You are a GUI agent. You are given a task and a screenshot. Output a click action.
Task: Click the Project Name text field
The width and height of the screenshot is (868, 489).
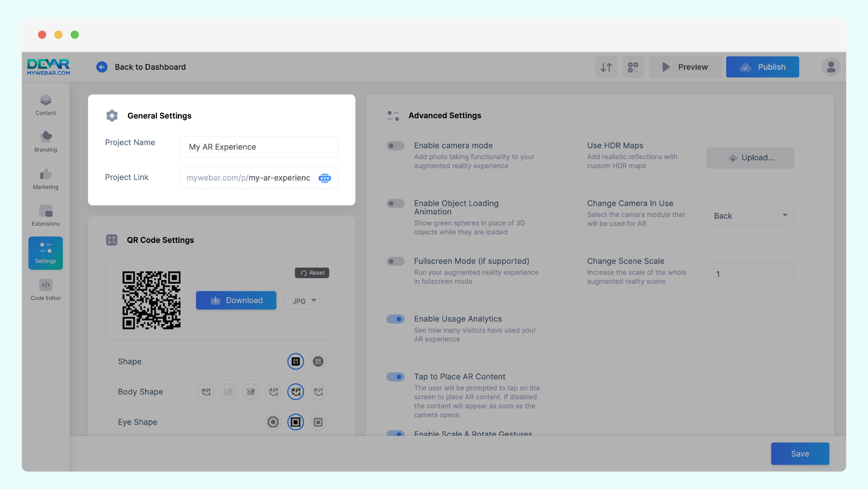click(258, 147)
